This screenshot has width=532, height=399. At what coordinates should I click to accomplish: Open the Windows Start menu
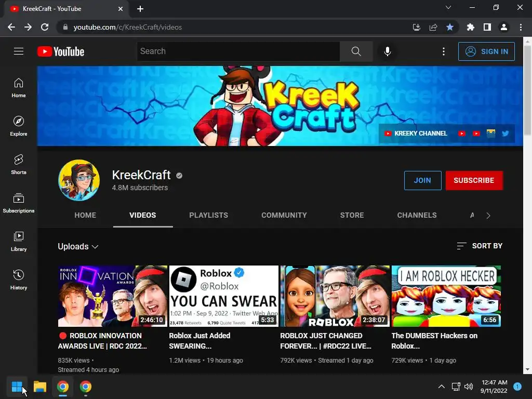point(17,387)
